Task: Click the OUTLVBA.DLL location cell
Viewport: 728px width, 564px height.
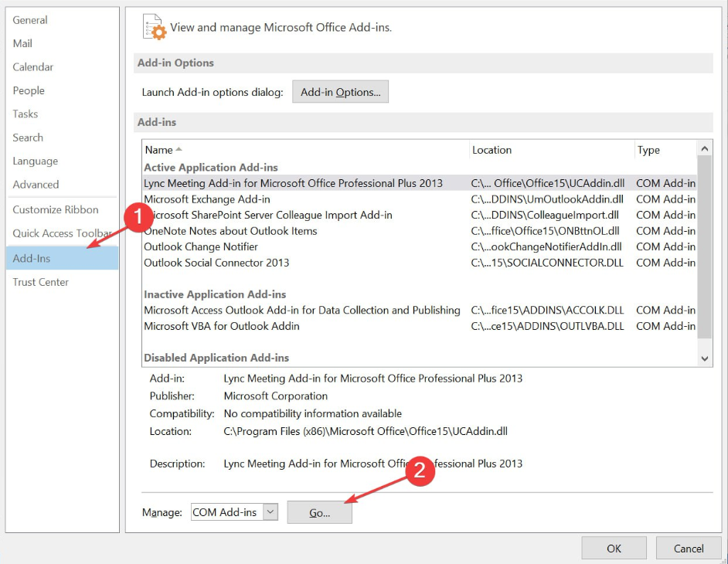Action: (x=547, y=326)
